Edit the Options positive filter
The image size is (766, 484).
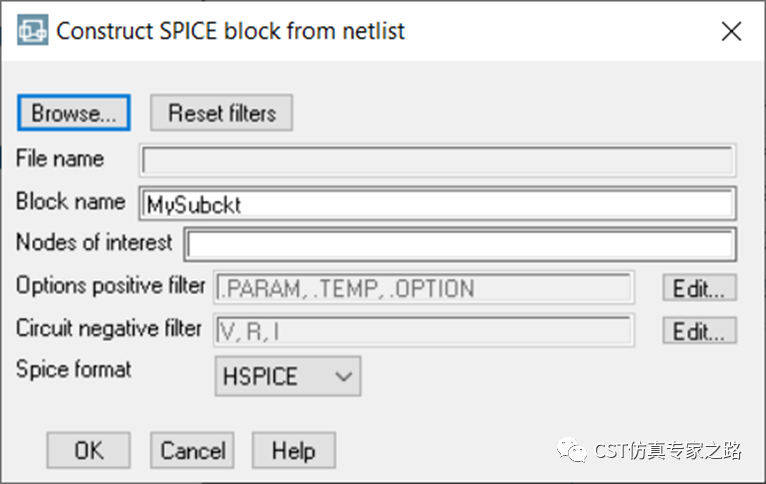click(699, 288)
